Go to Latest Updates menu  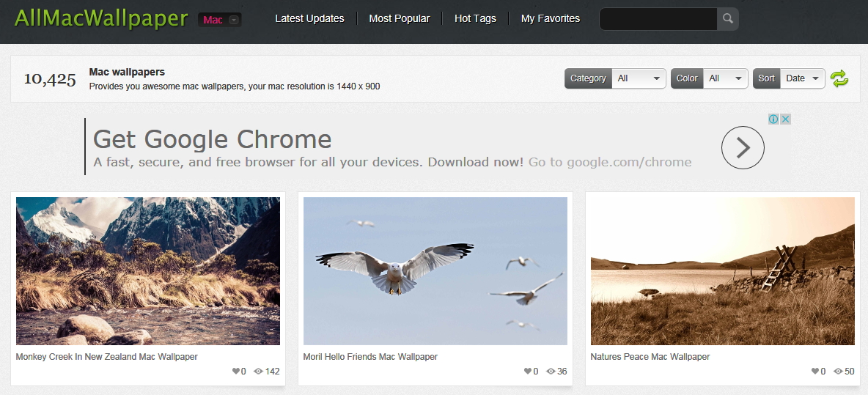pyautogui.click(x=309, y=18)
